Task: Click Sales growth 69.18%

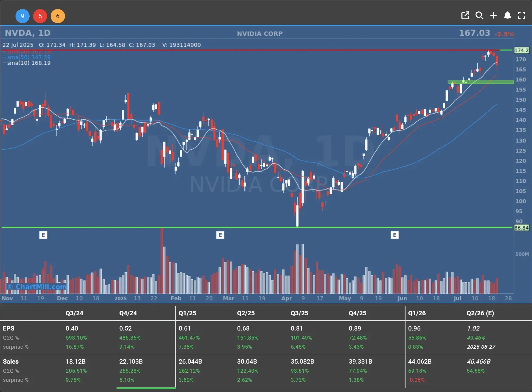Action: coord(417,371)
